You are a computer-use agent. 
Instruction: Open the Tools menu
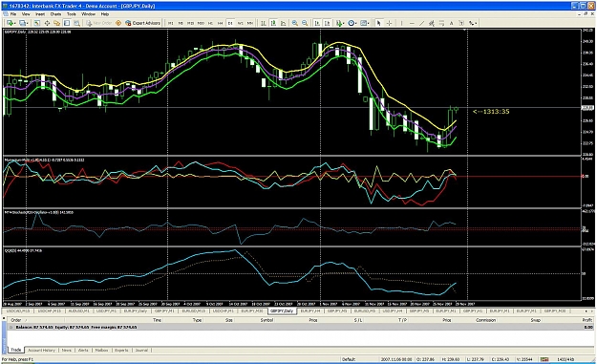pos(72,14)
